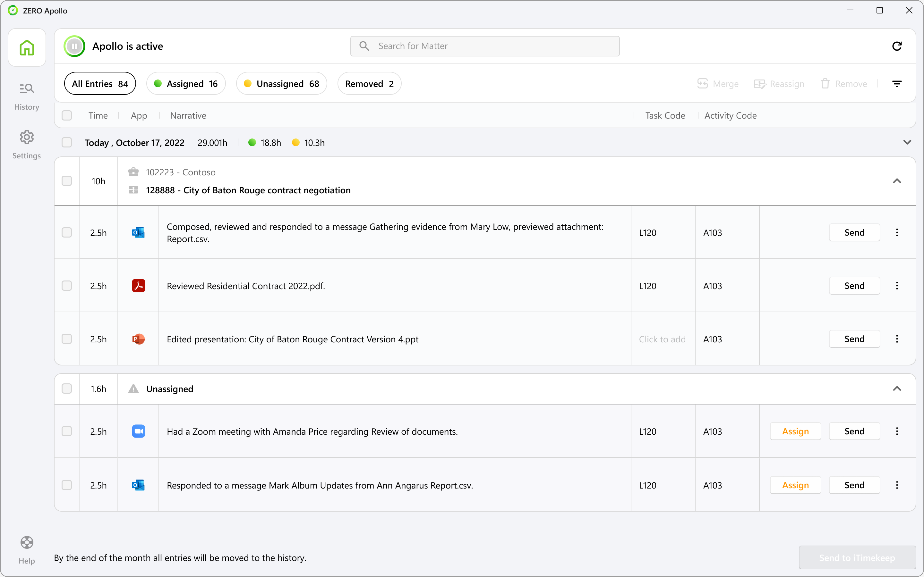This screenshot has width=924, height=577.
Task: Pause Apollo using the green pause button
Action: click(74, 46)
